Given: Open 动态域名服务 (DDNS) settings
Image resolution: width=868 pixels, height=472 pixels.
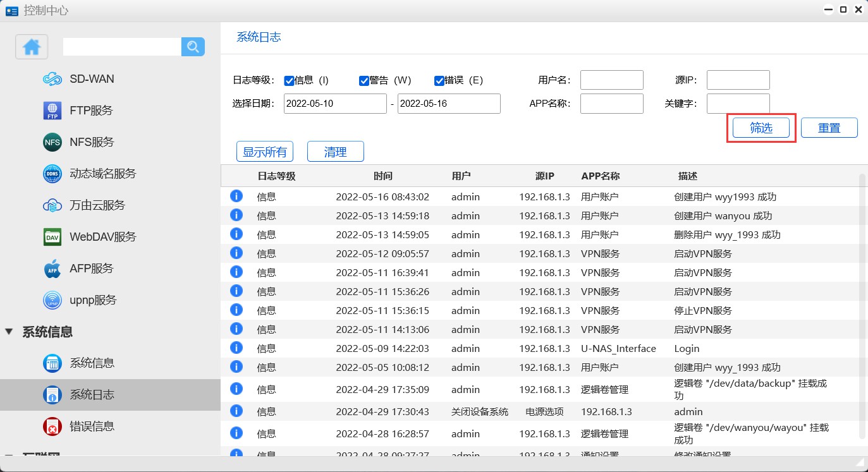Looking at the screenshot, I should (x=102, y=174).
